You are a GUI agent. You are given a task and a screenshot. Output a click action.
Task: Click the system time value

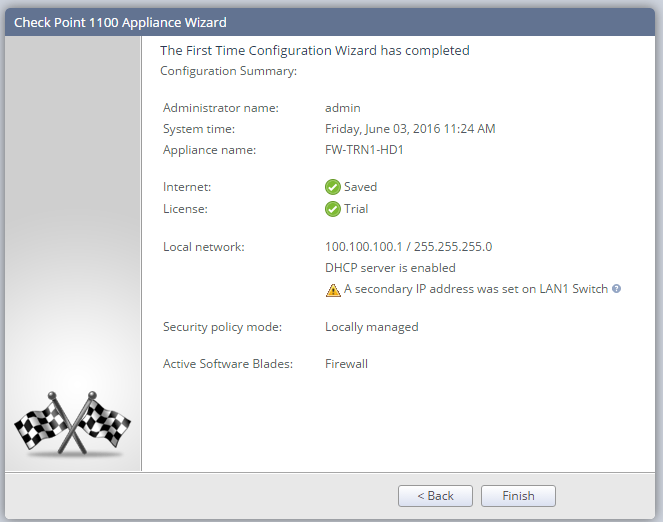[x=410, y=128]
